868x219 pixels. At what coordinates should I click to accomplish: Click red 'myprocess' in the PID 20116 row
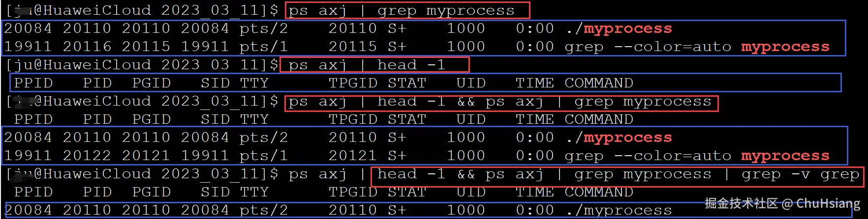click(785, 47)
